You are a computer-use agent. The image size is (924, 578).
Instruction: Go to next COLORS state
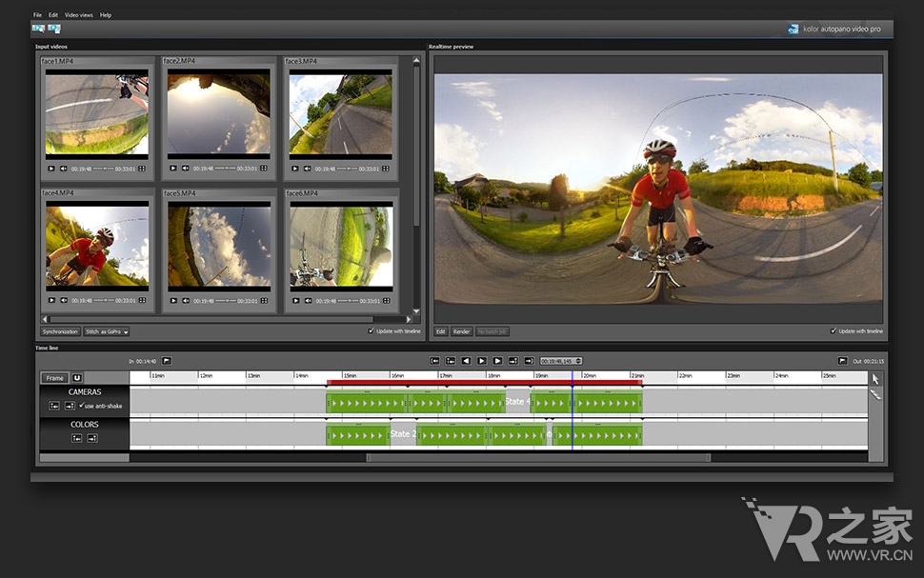[x=92, y=438]
